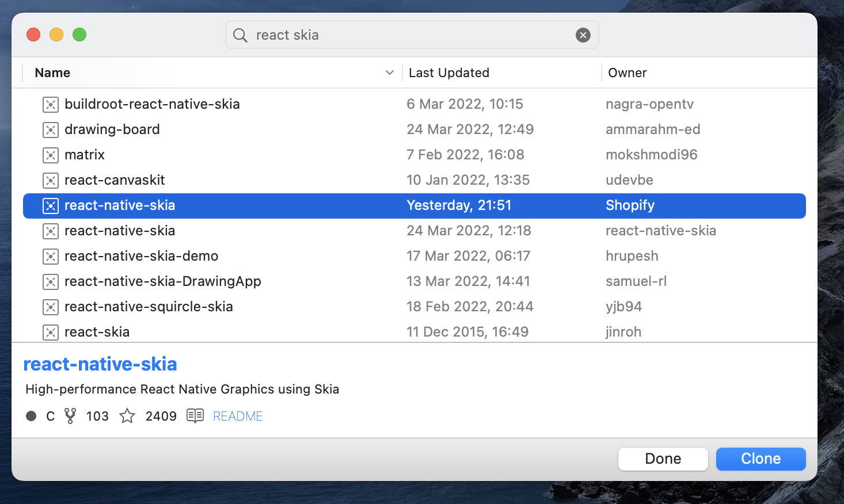Click the repo icon next to buildroot-react-native-skia
The width and height of the screenshot is (844, 504).
51,105
